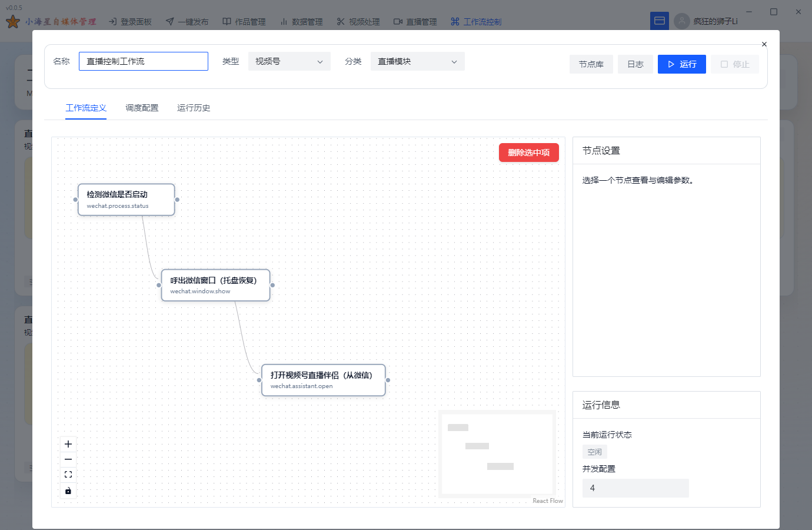Click the red 删除选中项 button
This screenshot has height=530, width=812.
click(528, 153)
